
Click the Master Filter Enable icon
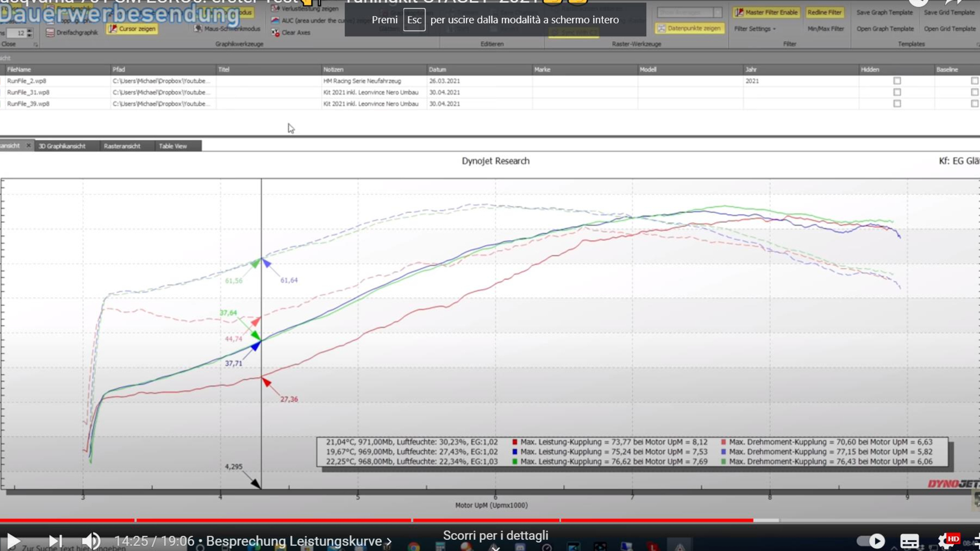(x=740, y=12)
